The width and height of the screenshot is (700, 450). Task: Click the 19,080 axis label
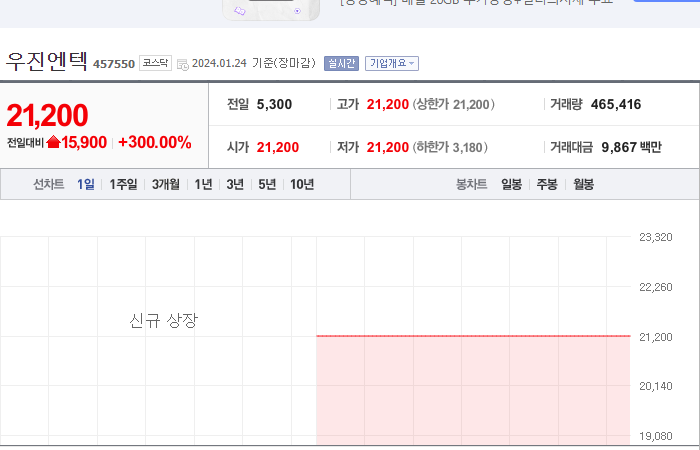[x=655, y=436]
